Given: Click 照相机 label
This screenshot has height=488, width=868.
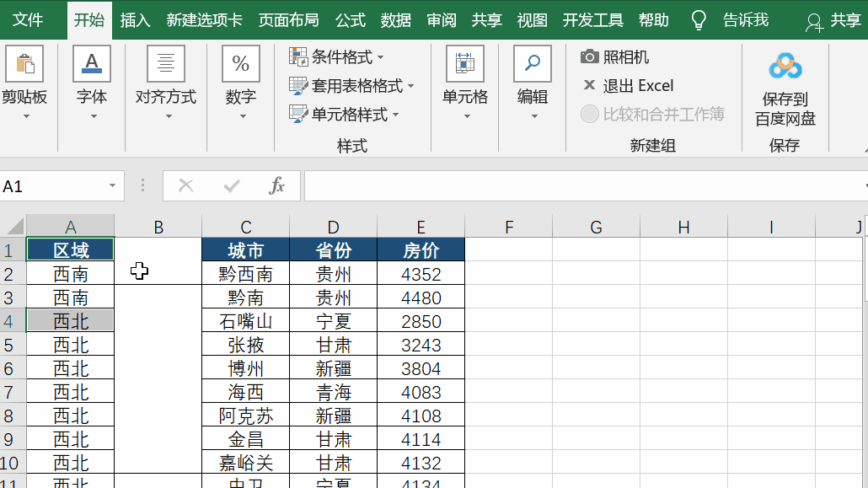Looking at the screenshot, I should (x=626, y=56).
